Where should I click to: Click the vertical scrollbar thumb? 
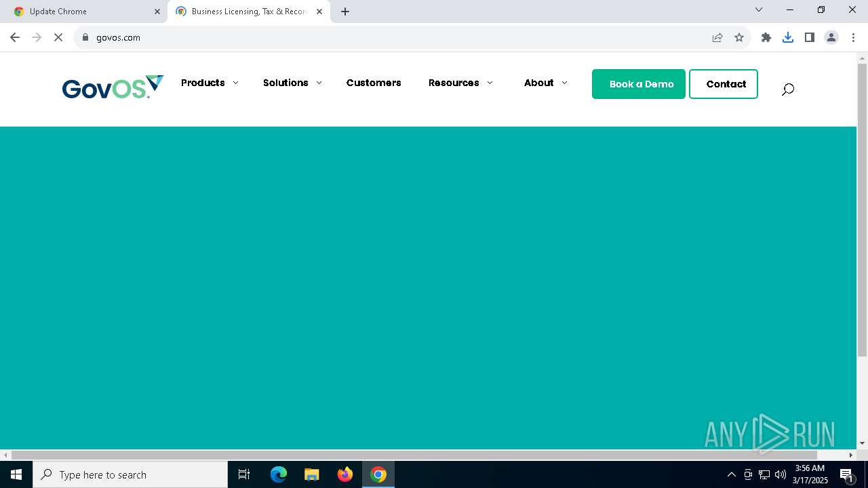pyautogui.click(x=862, y=210)
